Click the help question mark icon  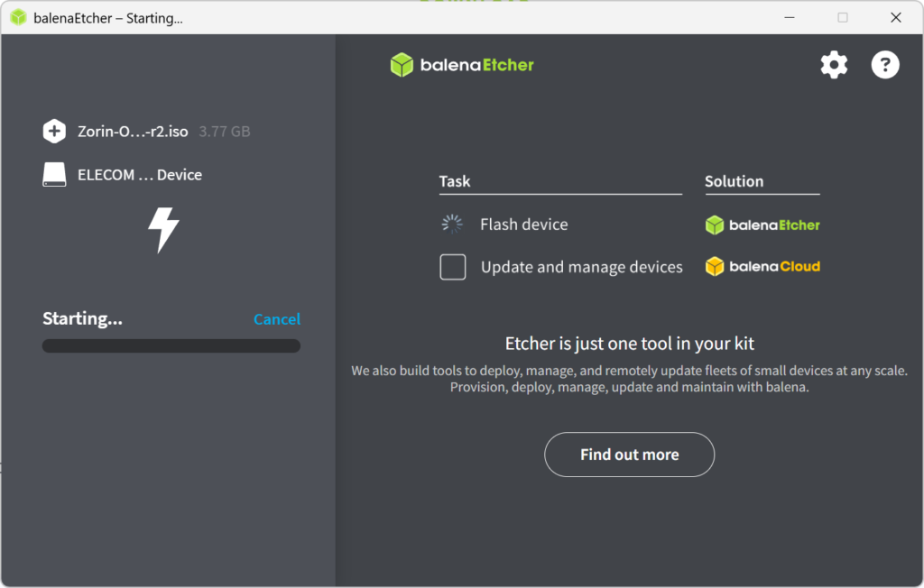coord(885,65)
